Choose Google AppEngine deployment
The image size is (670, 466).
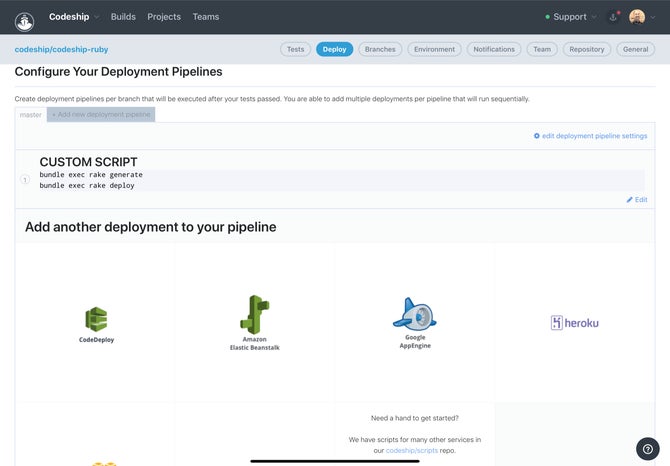415,323
